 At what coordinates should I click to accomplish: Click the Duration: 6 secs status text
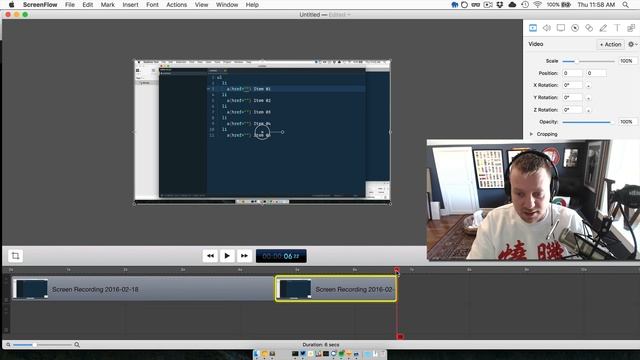click(321, 345)
